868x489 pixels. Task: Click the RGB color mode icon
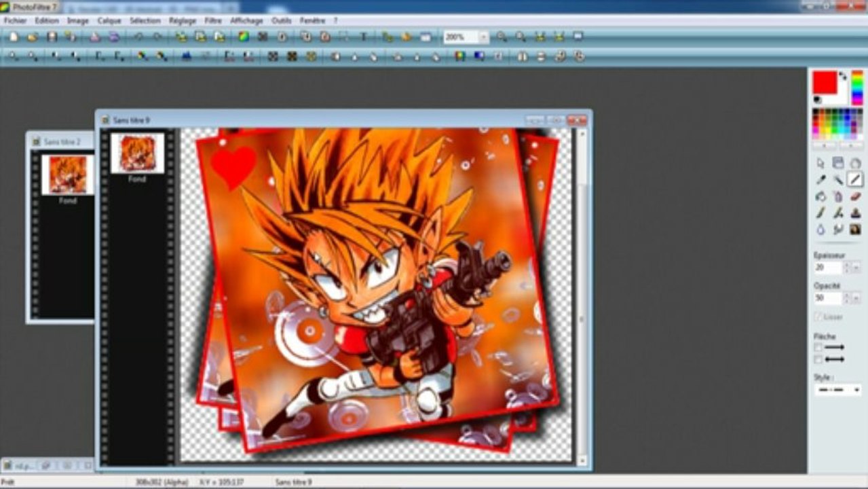(x=244, y=37)
